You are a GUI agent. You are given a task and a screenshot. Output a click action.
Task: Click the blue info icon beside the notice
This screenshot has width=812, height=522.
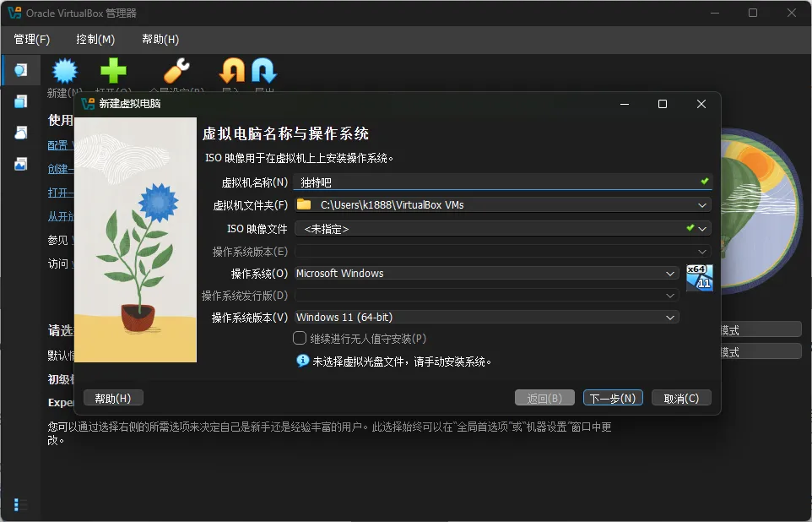tap(302, 361)
